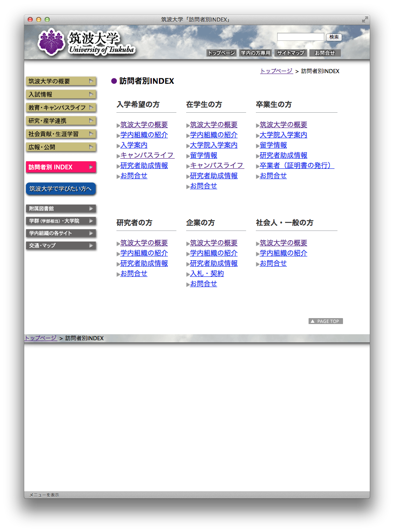The image size is (394, 532).
Task: Click メニューを表示 in the status bar
Action: (44, 495)
